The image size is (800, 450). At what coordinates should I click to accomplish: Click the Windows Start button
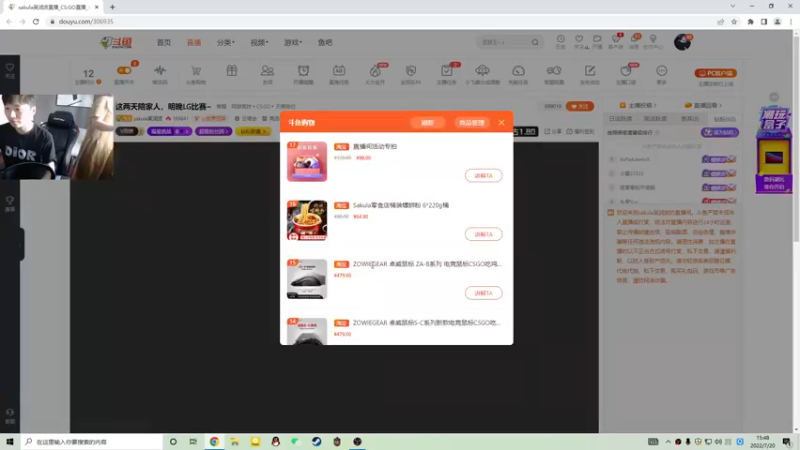10,441
